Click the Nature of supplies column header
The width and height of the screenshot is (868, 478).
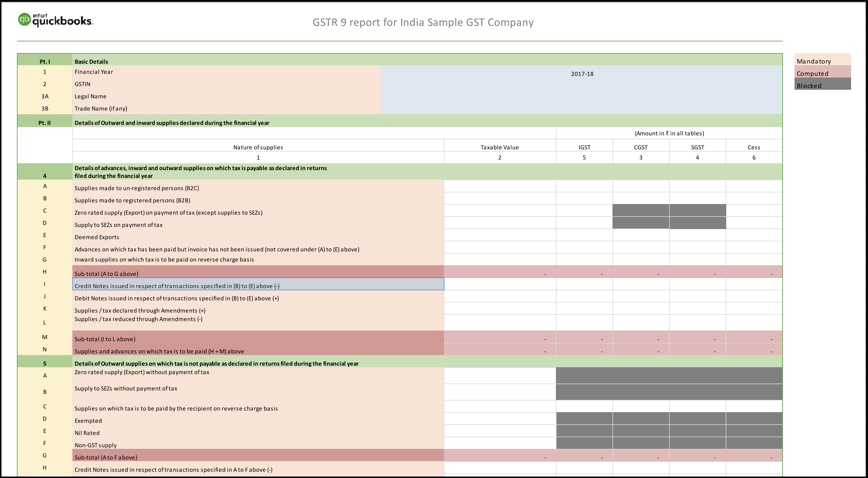[258, 145]
